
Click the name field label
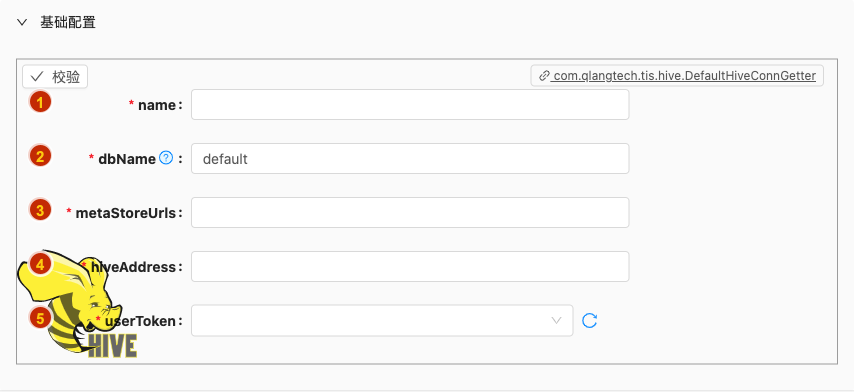(x=156, y=105)
